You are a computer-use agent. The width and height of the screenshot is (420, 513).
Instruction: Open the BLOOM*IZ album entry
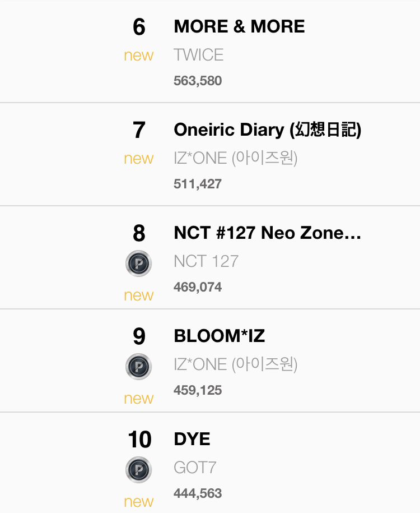[220, 336]
